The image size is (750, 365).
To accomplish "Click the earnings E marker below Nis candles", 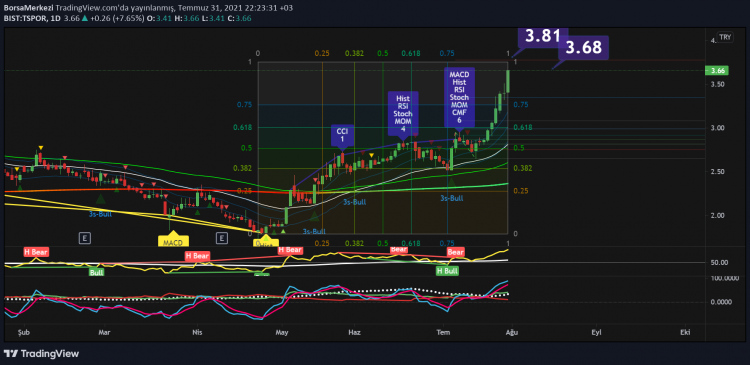I will point(221,237).
